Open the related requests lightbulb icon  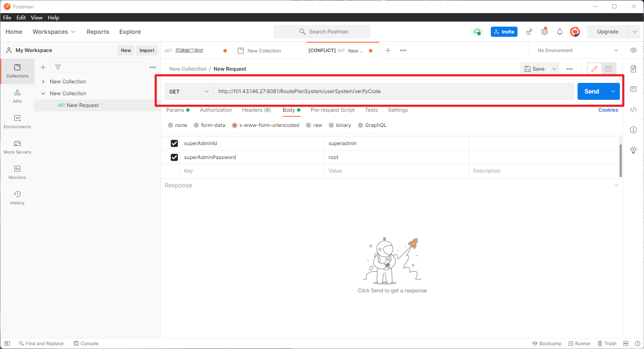[x=633, y=150]
